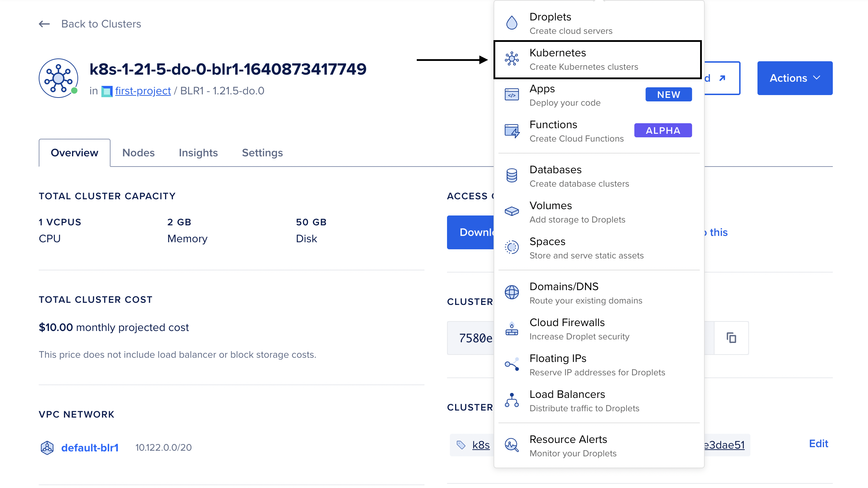Image resolution: width=868 pixels, height=488 pixels.
Task: Open the Insights tab
Action: 198,152
